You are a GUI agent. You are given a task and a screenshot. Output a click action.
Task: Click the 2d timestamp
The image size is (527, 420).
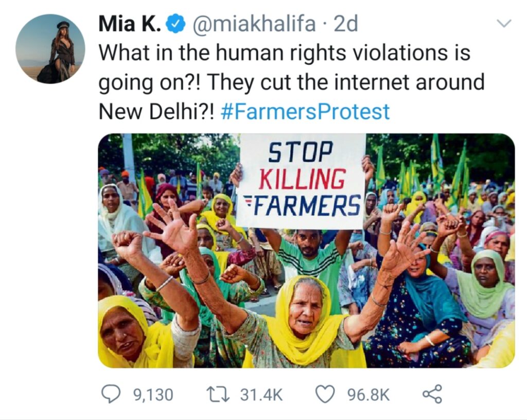[x=346, y=25]
